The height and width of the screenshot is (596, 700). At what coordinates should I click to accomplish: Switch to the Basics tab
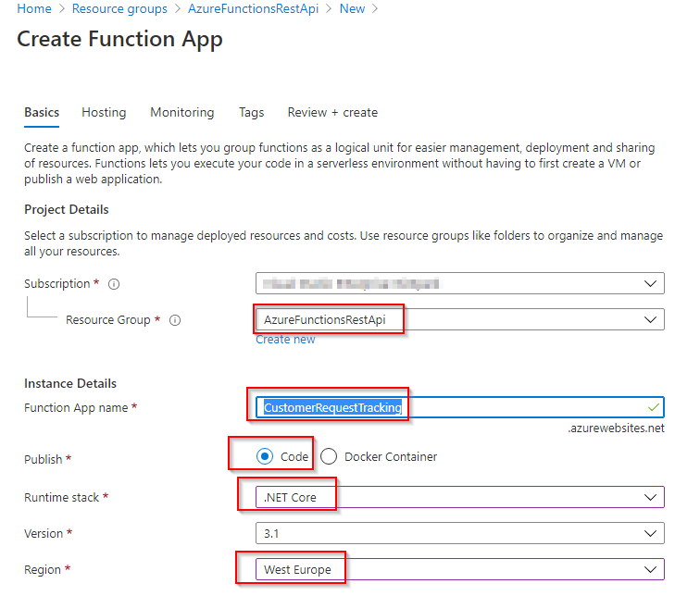42,112
